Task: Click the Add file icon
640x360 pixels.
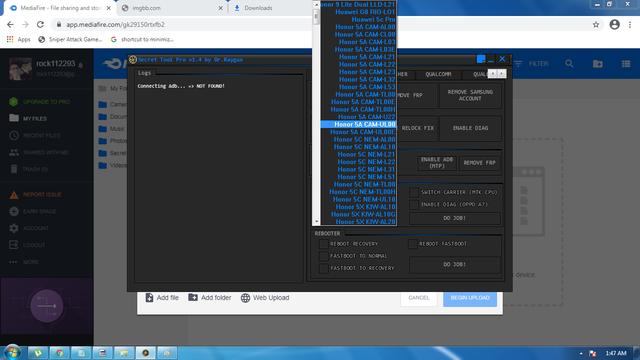Action: coord(149,298)
